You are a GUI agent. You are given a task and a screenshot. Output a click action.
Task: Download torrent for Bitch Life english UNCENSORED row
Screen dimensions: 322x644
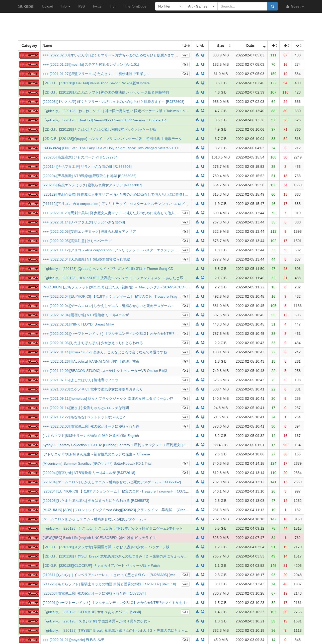pyautogui.click(x=197, y=538)
